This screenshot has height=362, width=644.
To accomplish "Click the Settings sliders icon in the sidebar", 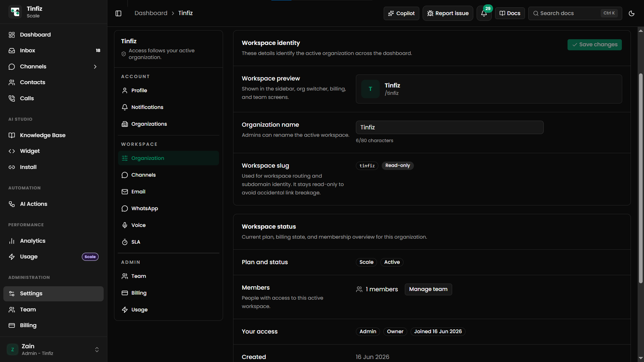I will pos(12,294).
